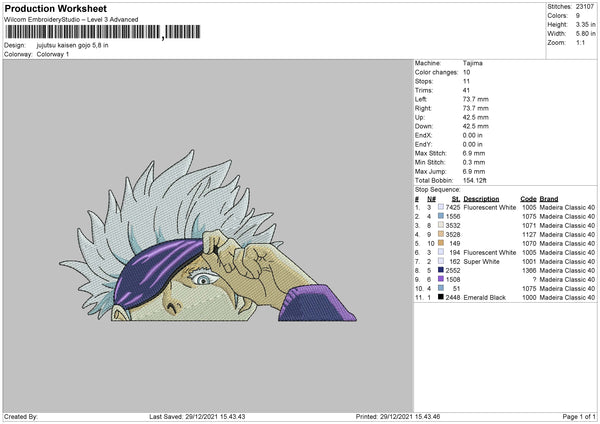Image resolution: width=600 pixels, height=424 pixels.
Task: Click the 'N#' column header
Action: 431,199
